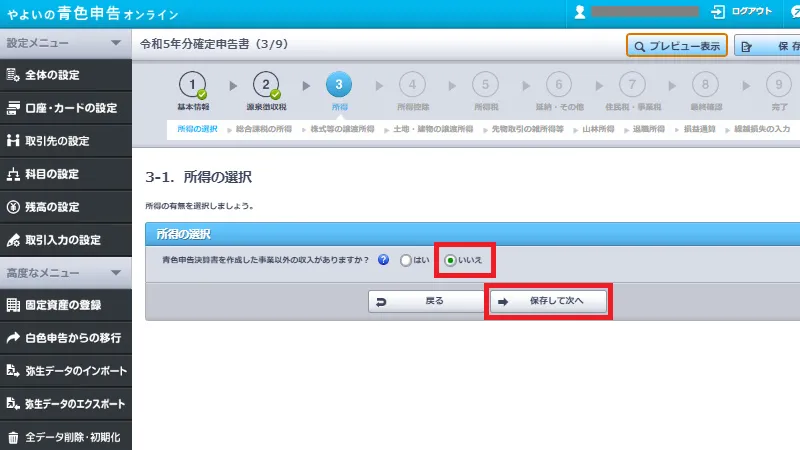Viewport: 800px width, 450px height.
Task: Open 取引先の設定 menu item
Action: [65, 141]
